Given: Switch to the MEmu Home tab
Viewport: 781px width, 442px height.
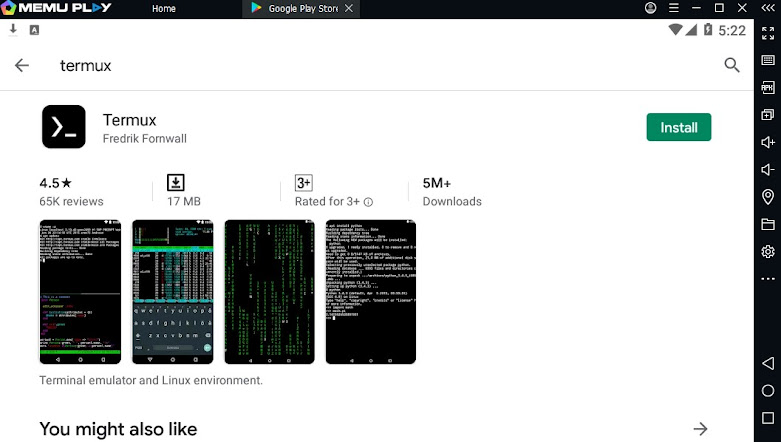Looking at the screenshot, I should coord(163,8).
